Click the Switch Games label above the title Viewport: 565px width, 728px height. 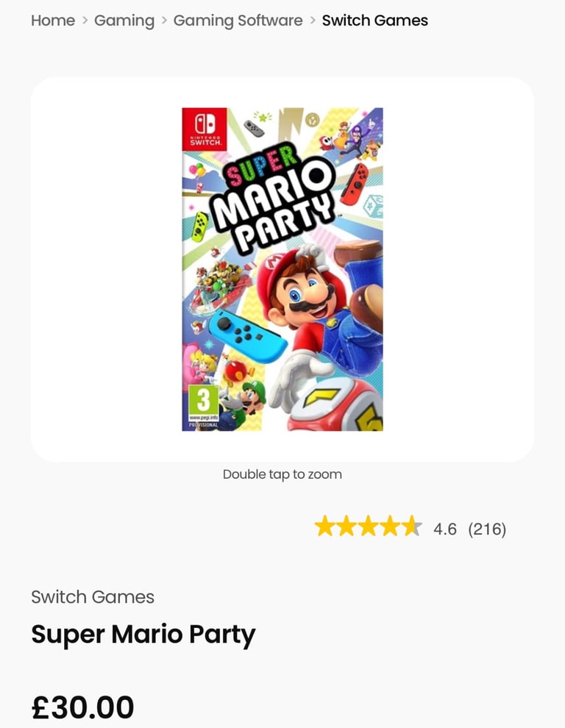[93, 597]
